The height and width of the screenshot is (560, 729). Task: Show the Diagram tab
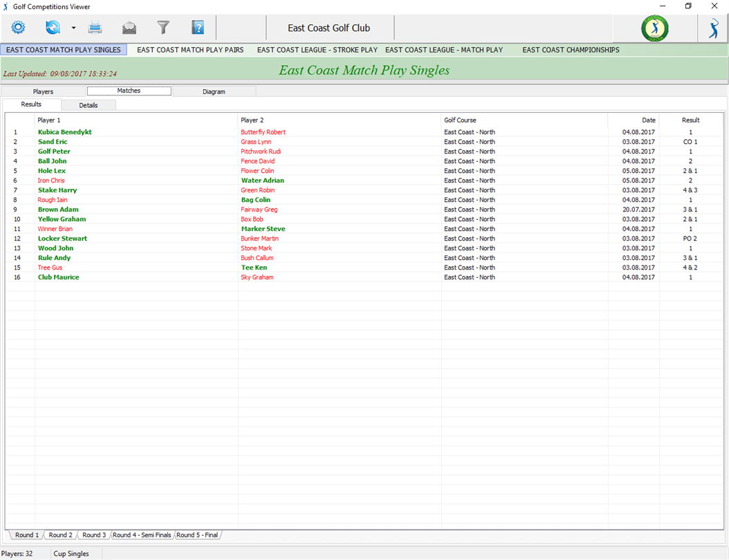[214, 91]
